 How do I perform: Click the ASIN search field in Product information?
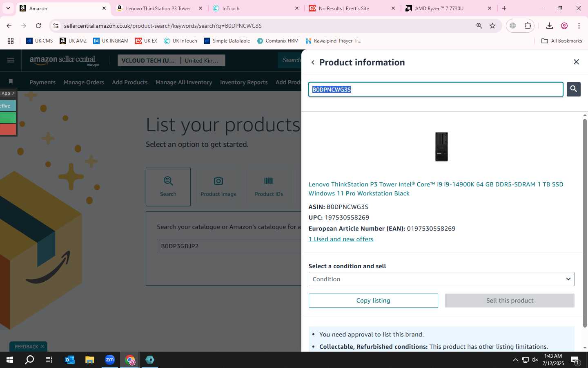(436, 89)
